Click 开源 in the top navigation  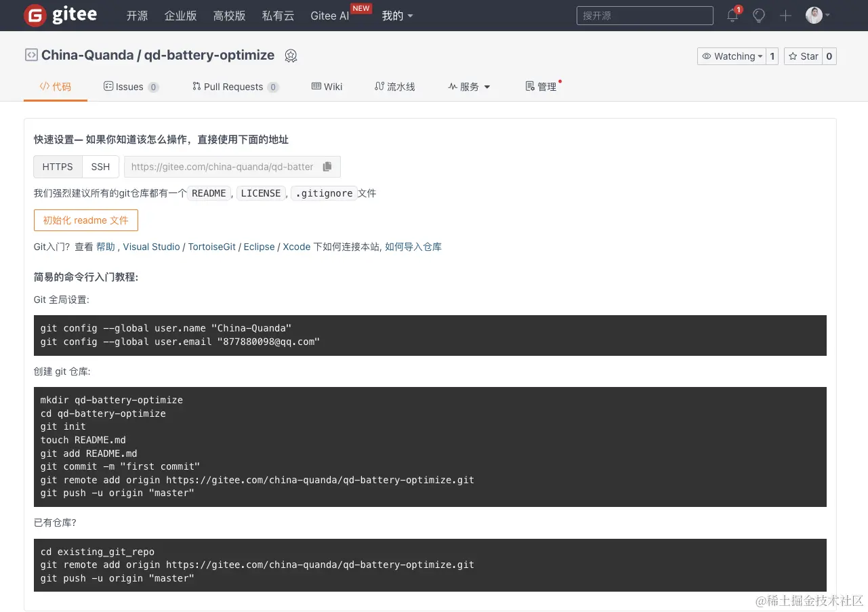tap(137, 16)
